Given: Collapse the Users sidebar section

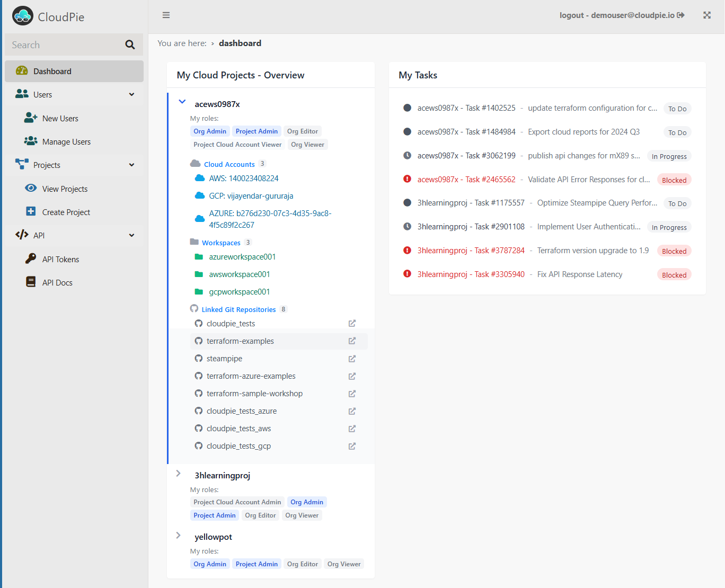Looking at the screenshot, I should click(131, 94).
